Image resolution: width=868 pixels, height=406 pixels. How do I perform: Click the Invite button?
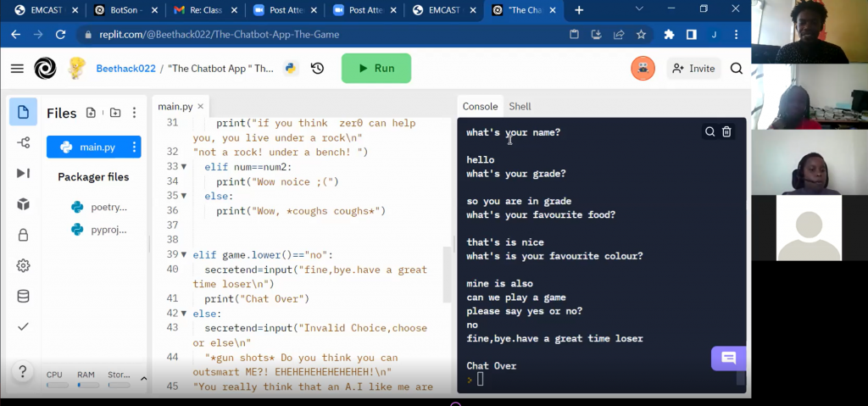tap(693, 69)
